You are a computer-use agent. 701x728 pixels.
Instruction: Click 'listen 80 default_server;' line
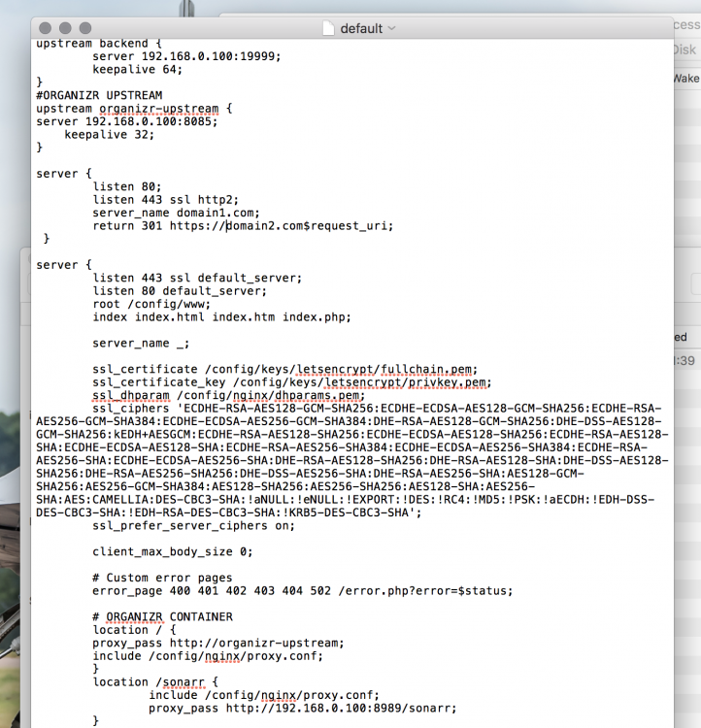click(x=180, y=290)
